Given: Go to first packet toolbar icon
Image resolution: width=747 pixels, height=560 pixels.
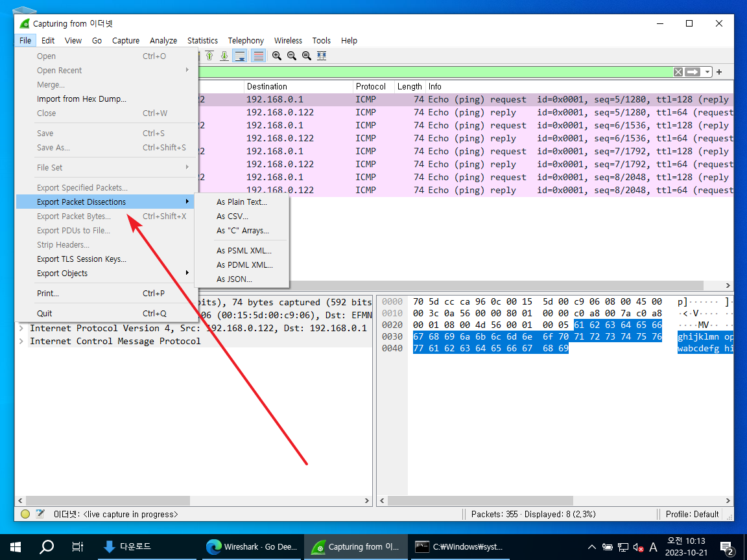Looking at the screenshot, I should (x=209, y=56).
